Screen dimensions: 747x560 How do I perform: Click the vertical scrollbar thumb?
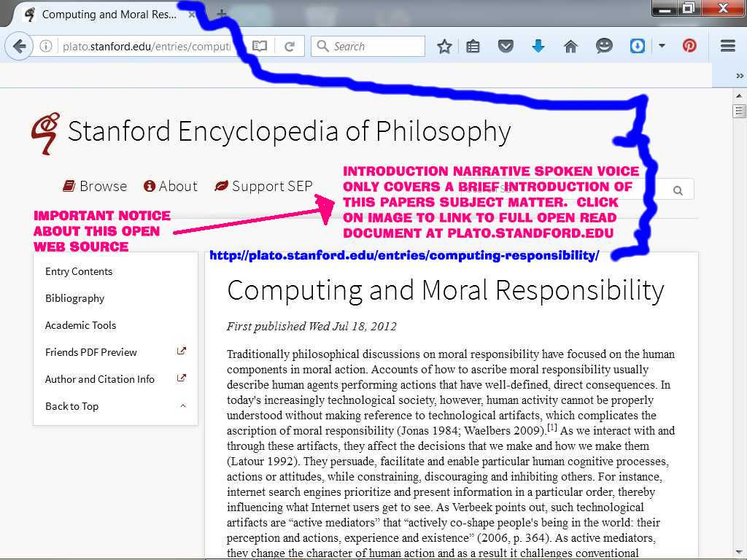click(739, 111)
